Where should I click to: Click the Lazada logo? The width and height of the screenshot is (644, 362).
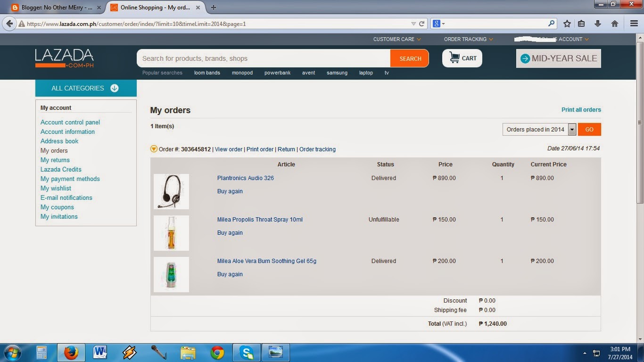pos(64,58)
